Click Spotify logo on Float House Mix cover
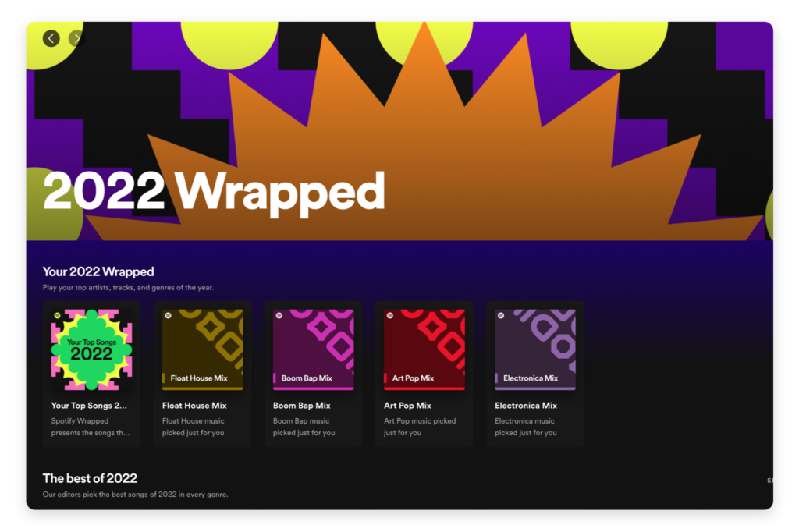The height and width of the screenshot is (532, 799). click(169, 315)
